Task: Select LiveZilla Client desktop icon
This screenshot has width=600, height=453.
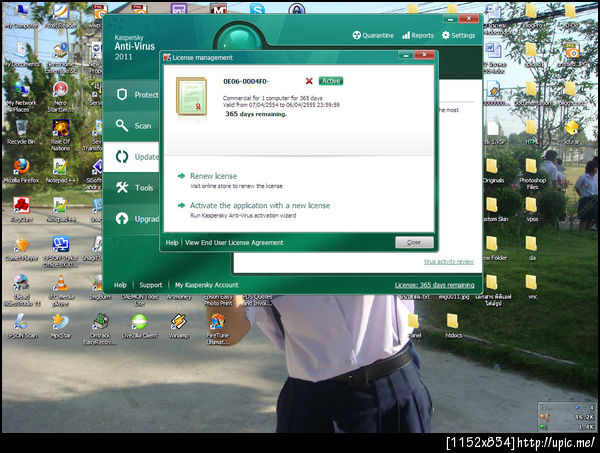Action: (139, 326)
